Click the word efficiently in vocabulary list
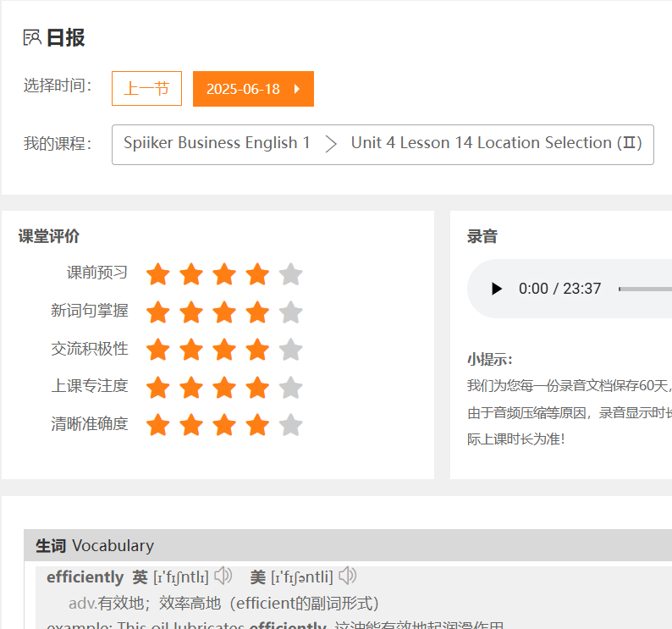This screenshot has width=672, height=629. click(x=85, y=577)
